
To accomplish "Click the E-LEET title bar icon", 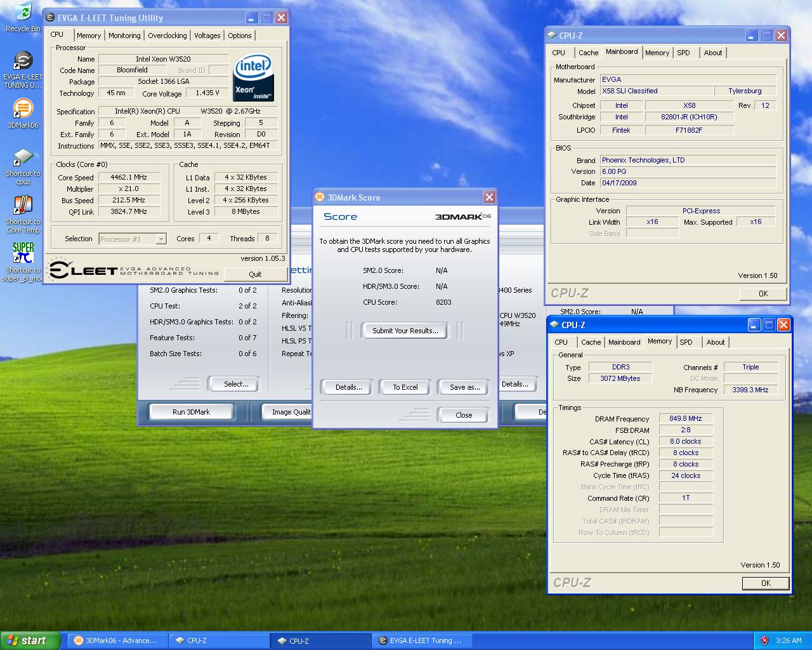I will pyautogui.click(x=50, y=18).
